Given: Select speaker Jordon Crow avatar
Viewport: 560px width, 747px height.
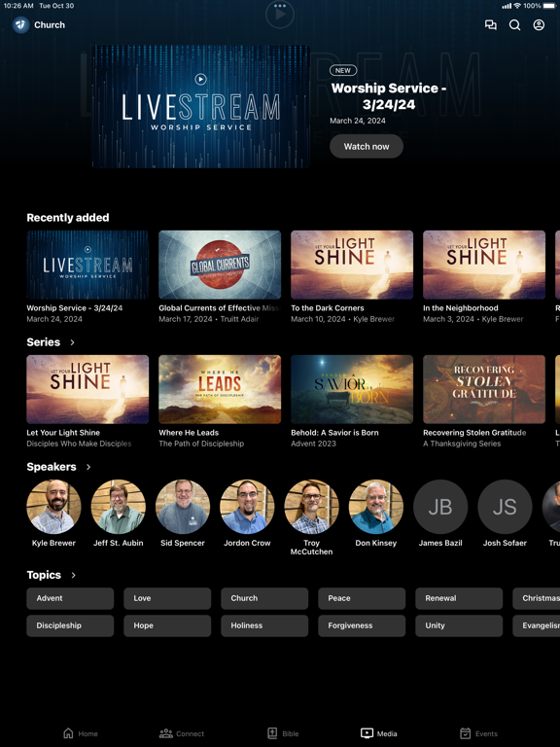Looking at the screenshot, I should 247,507.
